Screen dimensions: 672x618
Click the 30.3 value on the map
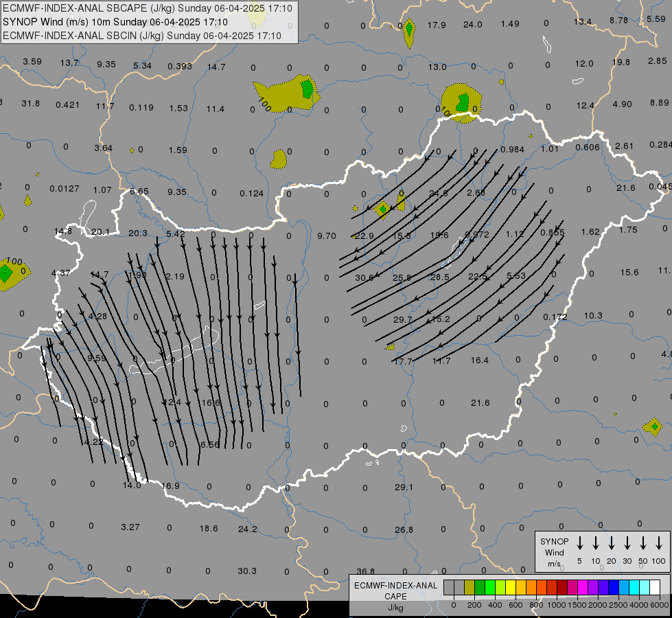(247, 571)
